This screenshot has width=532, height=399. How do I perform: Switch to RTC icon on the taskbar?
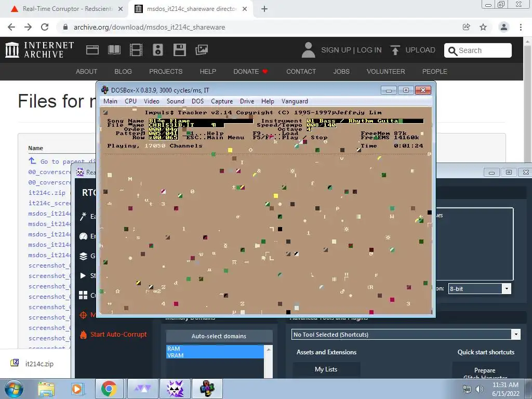tap(175, 389)
